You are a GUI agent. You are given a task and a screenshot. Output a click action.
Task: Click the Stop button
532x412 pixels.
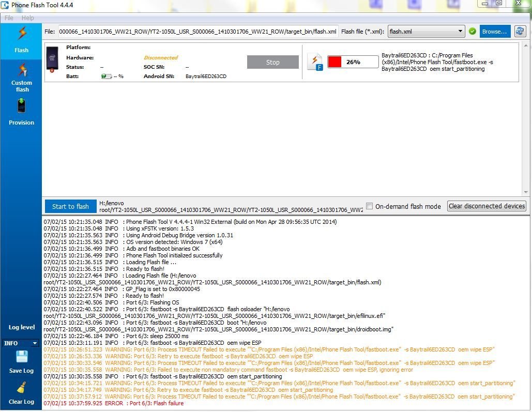273,62
